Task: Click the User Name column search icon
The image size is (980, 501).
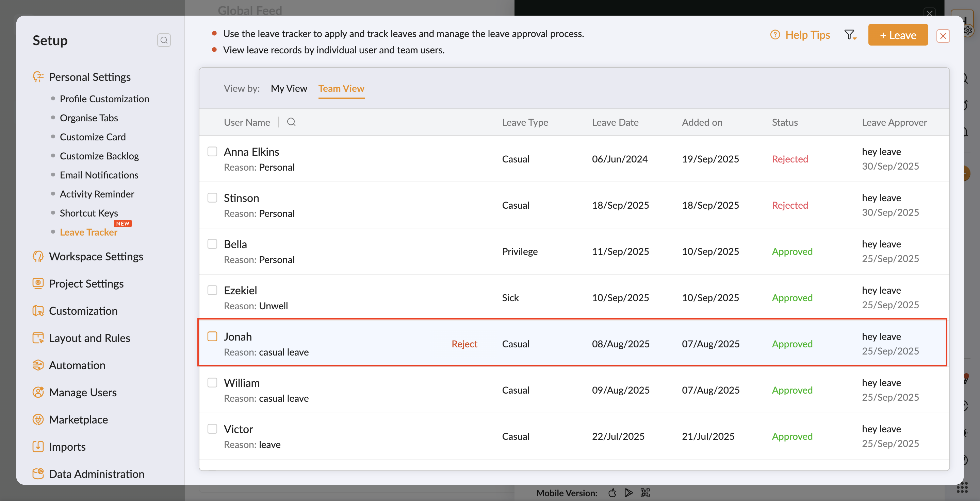Action: click(291, 122)
